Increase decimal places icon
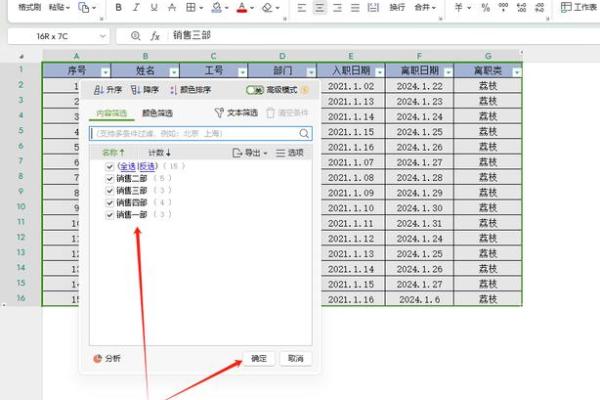Image resolution: width=600 pixels, height=400 pixels. [x=522, y=7]
